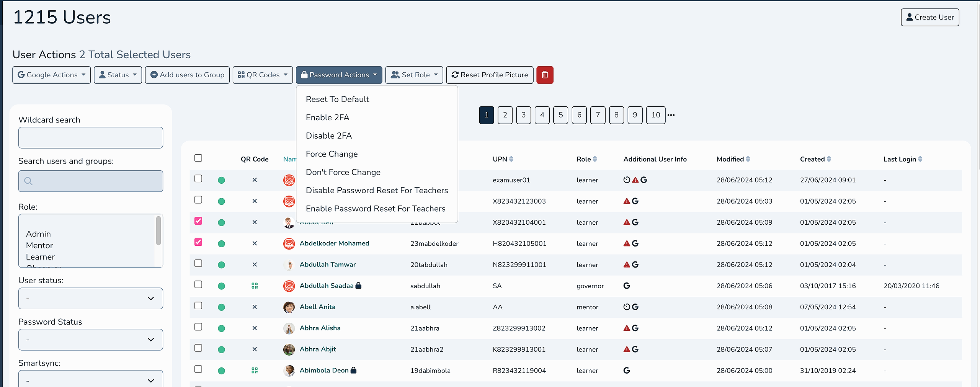Open the Google Actions dropdown
This screenshot has width=980, height=387.
coord(52,75)
